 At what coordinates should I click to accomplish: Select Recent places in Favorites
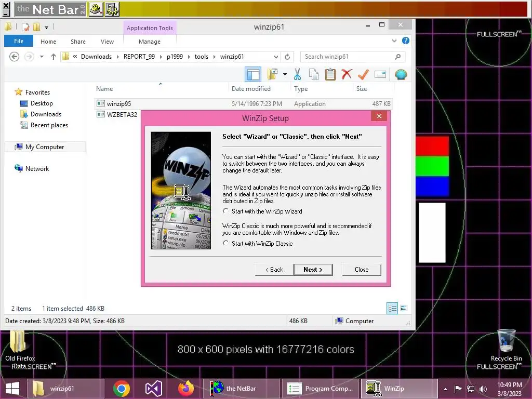click(x=49, y=125)
